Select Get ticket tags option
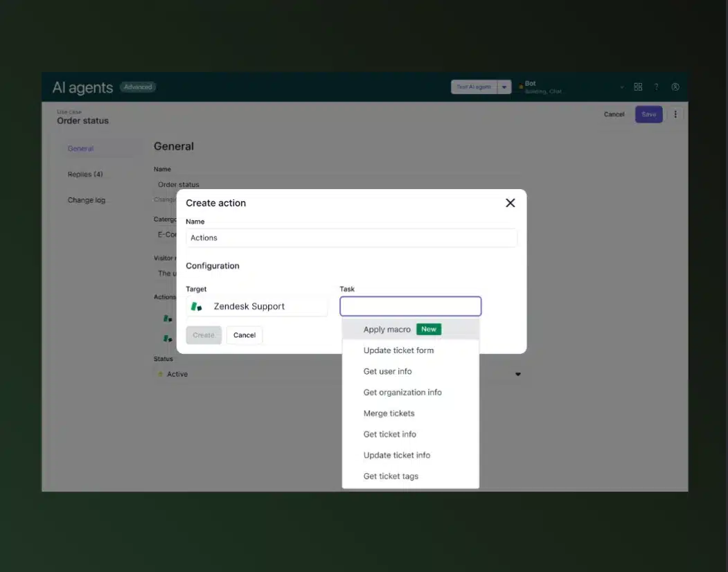The image size is (728, 572). tap(391, 476)
